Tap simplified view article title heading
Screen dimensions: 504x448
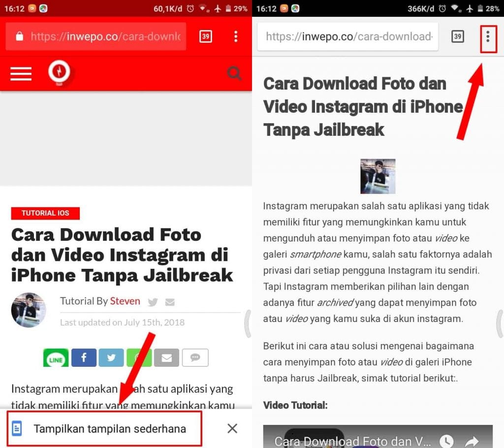[x=363, y=107]
